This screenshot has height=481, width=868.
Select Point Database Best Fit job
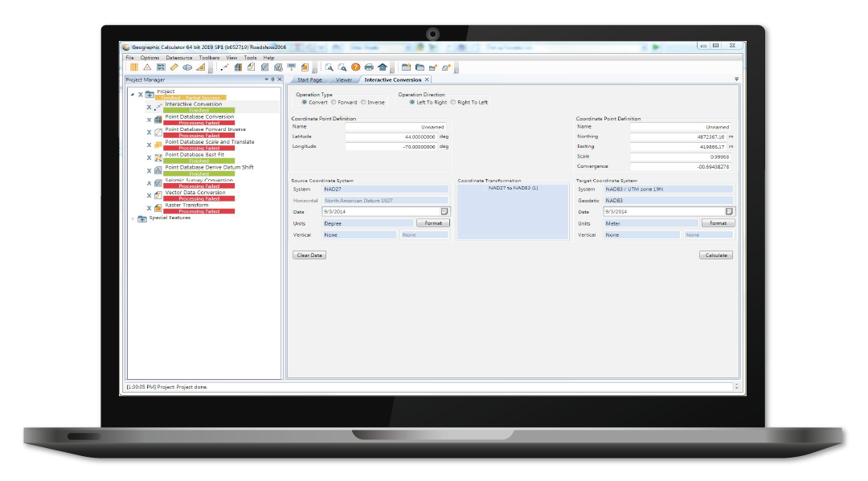pyautogui.click(x=194, y=155)
